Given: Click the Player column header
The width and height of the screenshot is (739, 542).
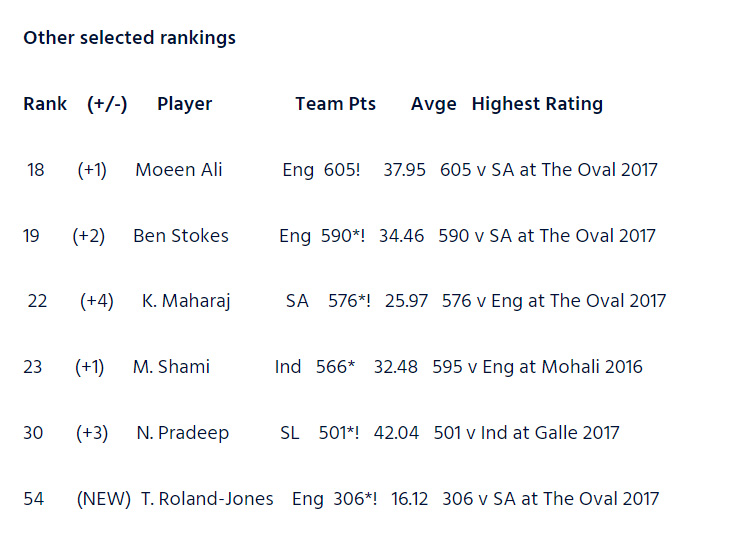Looking at the screenshot, I should [184, 104].
